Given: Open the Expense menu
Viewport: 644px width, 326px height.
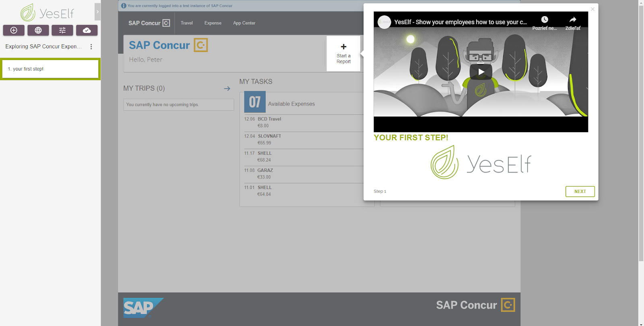Looking at the screenshot, I should pos(213,23).
